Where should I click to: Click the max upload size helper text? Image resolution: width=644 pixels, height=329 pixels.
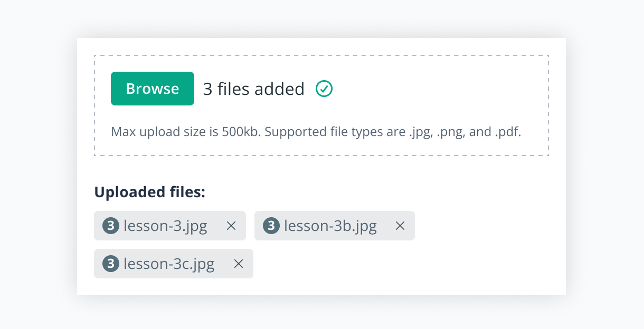(x=316, y=131)
